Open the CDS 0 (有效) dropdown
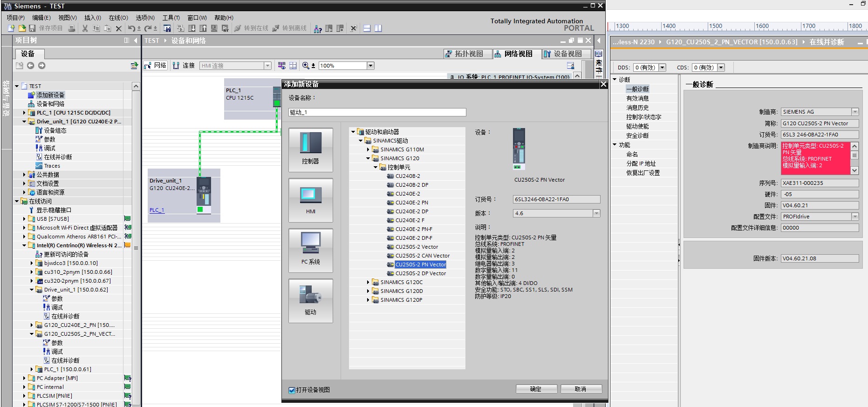Screen dimensions: 868x407 (721, 68)
